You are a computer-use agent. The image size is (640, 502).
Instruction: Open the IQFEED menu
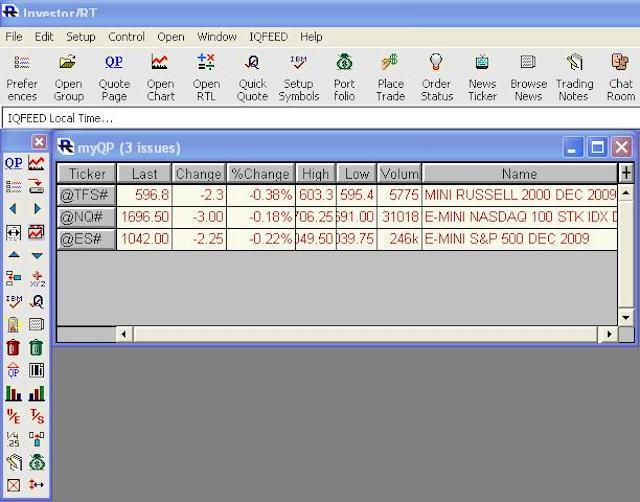pos(269,37)
